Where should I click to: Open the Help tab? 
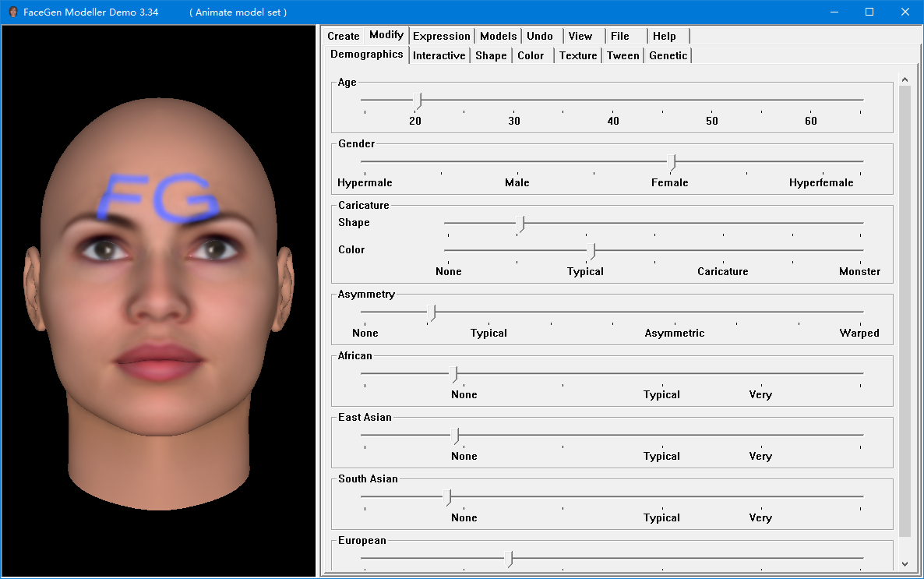coord(664,36)
